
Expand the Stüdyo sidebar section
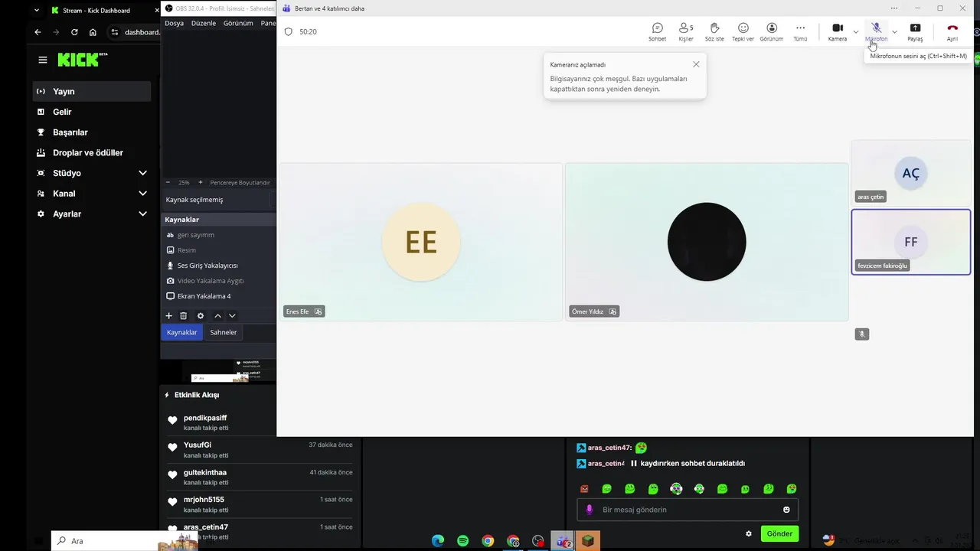92,173
